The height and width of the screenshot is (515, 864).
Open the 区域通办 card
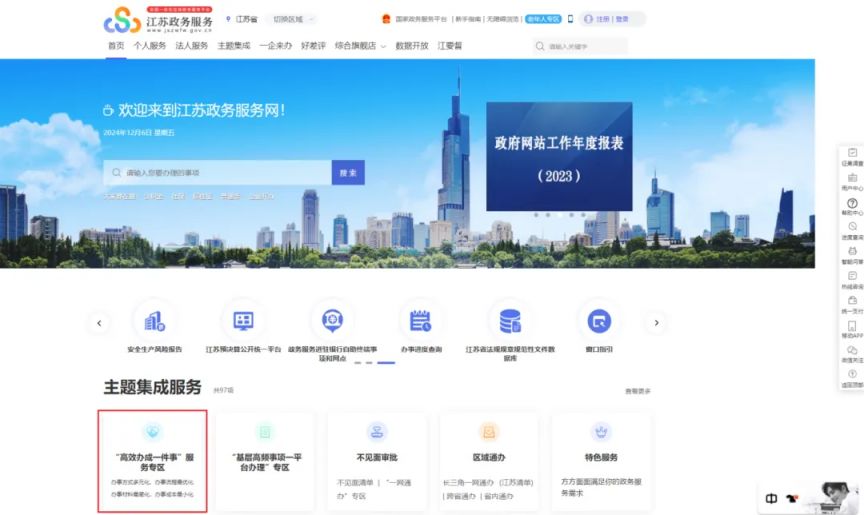[489, 462]
